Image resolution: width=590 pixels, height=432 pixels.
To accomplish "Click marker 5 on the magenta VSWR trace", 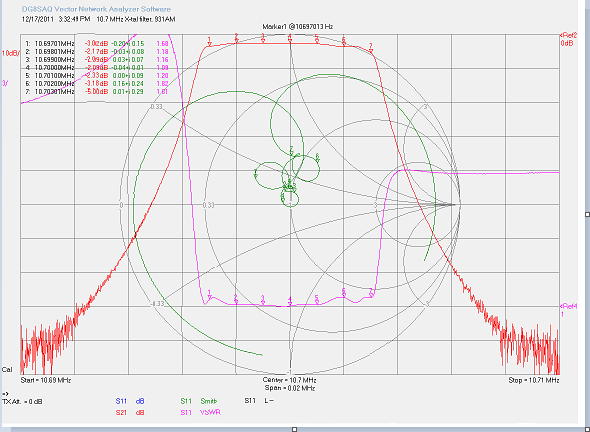I will pyautogui.click(x=317, y=299).
